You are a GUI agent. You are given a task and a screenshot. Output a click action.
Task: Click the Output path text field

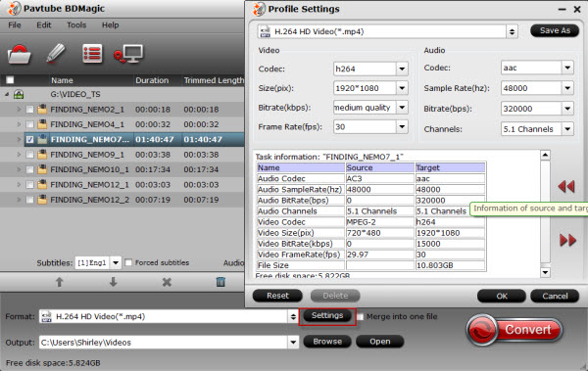coord(164,343)
